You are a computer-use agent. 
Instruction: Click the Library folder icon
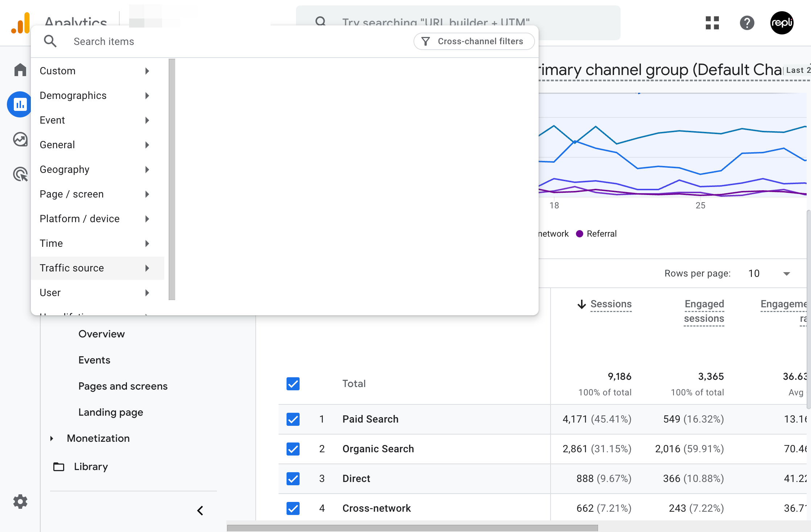pyautogui.click(x=59, y=467)
